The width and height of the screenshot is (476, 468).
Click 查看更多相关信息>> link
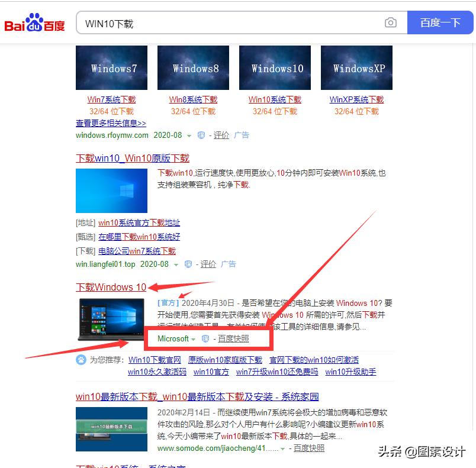(111, 123)
